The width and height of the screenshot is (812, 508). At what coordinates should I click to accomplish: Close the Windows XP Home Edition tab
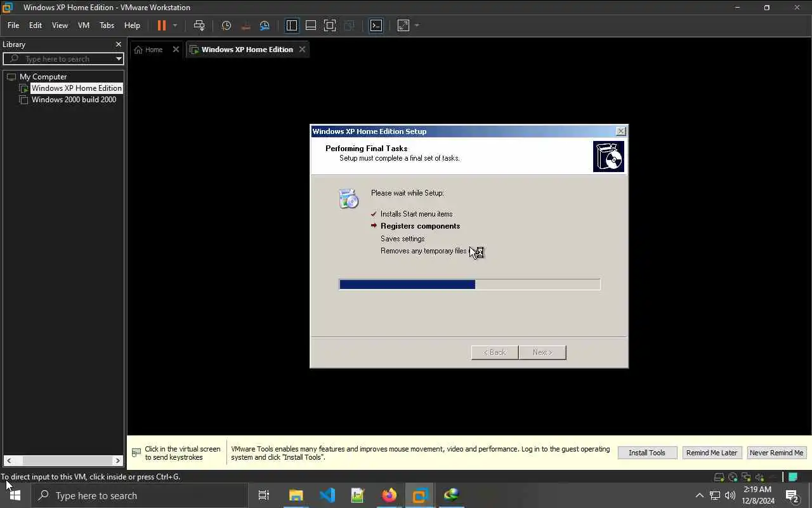(302, 50)
